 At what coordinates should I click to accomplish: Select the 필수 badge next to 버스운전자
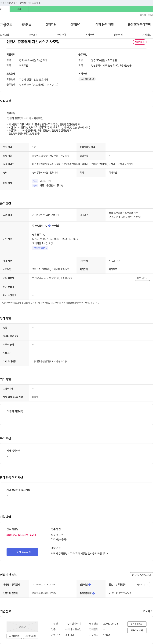pyautogui.click(x=35, y=181)
